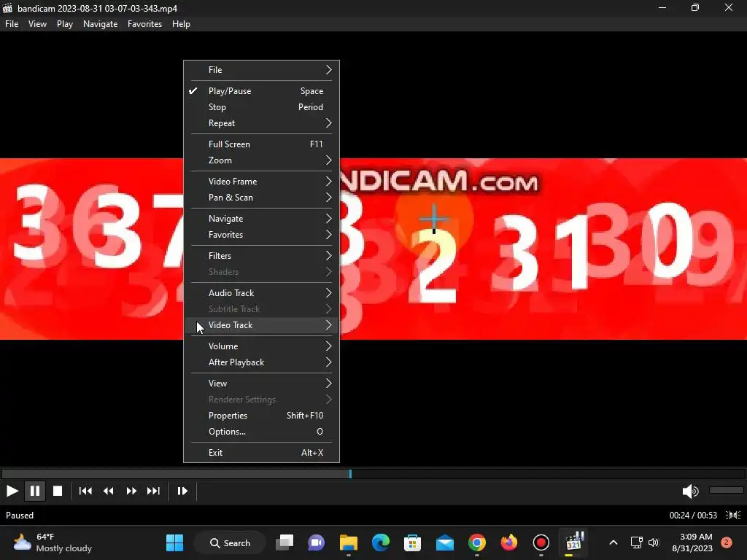Click the system tray speaker icon
Image resolution: width=747 pixels, height=560 pixels.
click(x=654, y=542)
